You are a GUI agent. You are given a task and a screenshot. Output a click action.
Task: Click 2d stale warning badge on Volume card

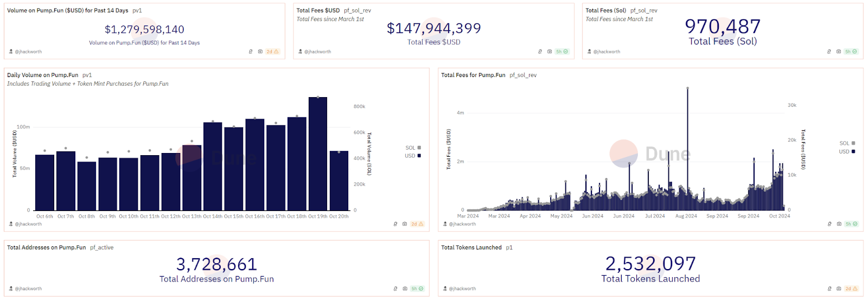pyautogui.click(x=272, y=52)
